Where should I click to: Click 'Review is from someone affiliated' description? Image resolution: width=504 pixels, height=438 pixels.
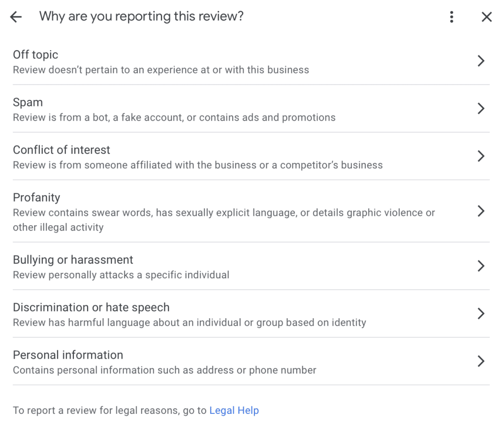198,165
